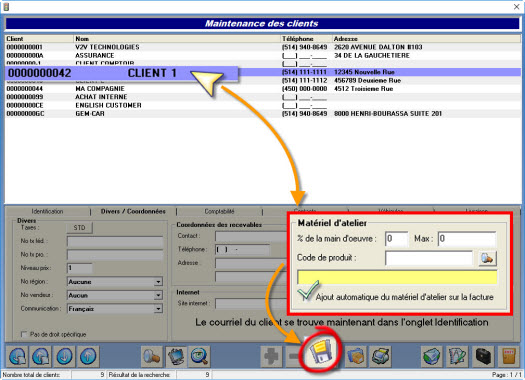The height and width of the screenshot is (380, 525).
Task: Click the 12345 Nouvelle Rue address cell
Action: [x=364, y=72]
